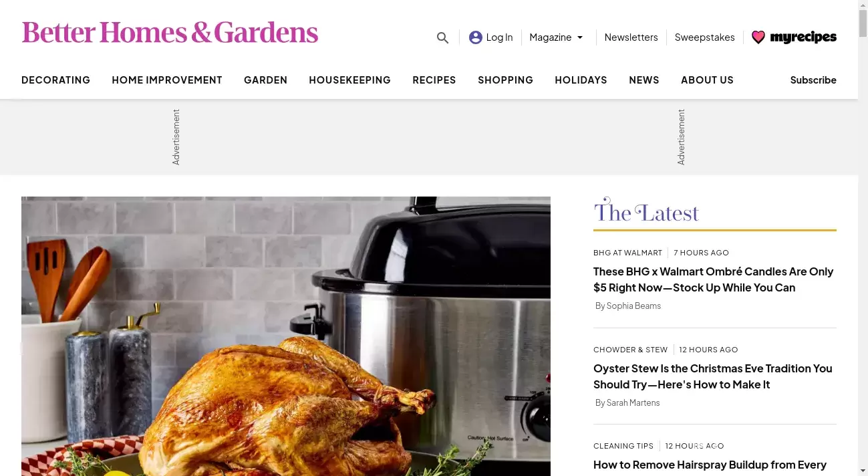
Task: Select the Garden navigation item
Action: (265, 80)
